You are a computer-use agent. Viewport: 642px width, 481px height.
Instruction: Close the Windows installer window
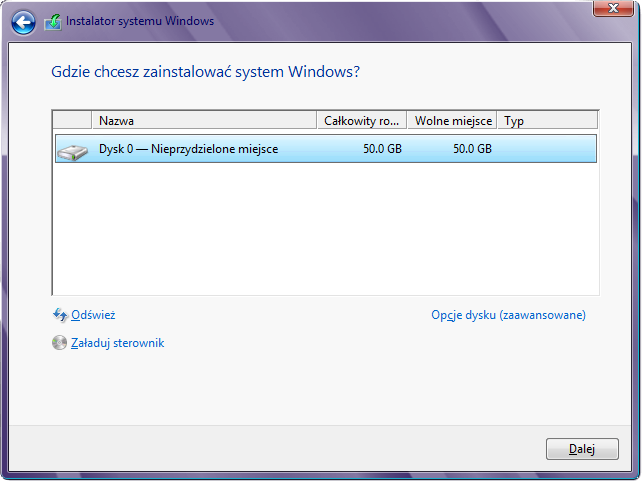tap(613, 8)
